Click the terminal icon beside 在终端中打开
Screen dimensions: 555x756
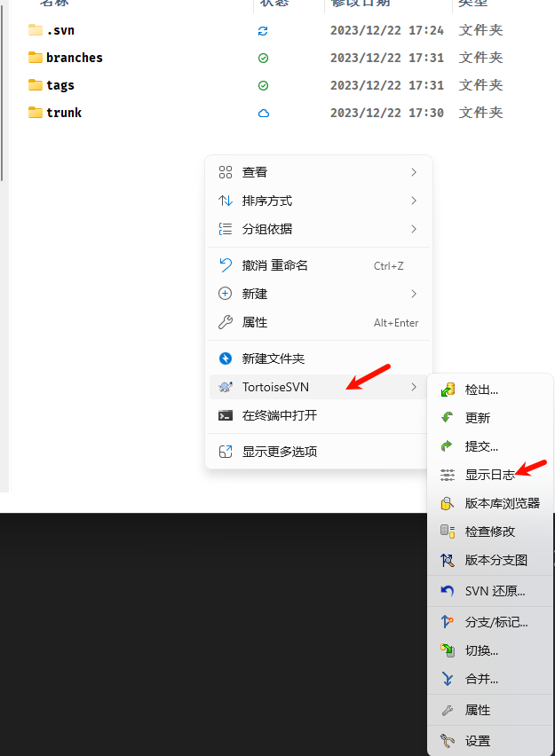click(226, 415)
